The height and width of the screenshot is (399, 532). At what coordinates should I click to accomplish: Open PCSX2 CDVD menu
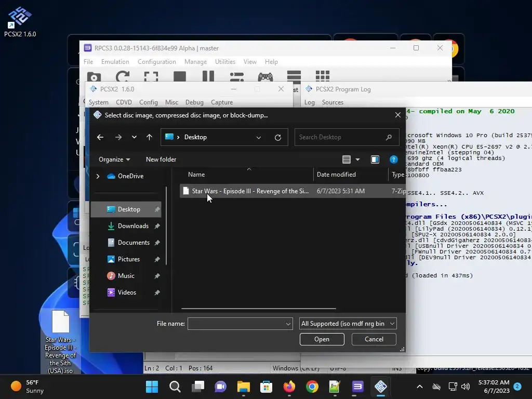tap(124, 102)
